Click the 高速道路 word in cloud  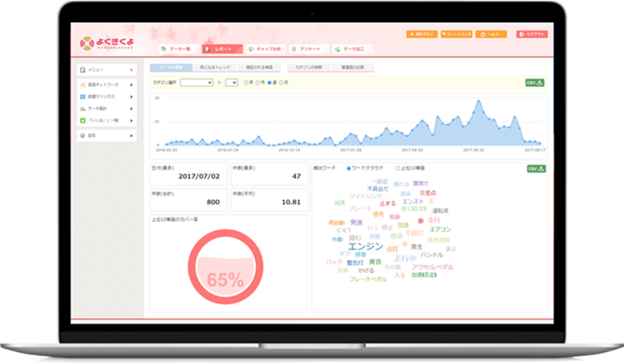pyautogui.click(x=439, y=240)
